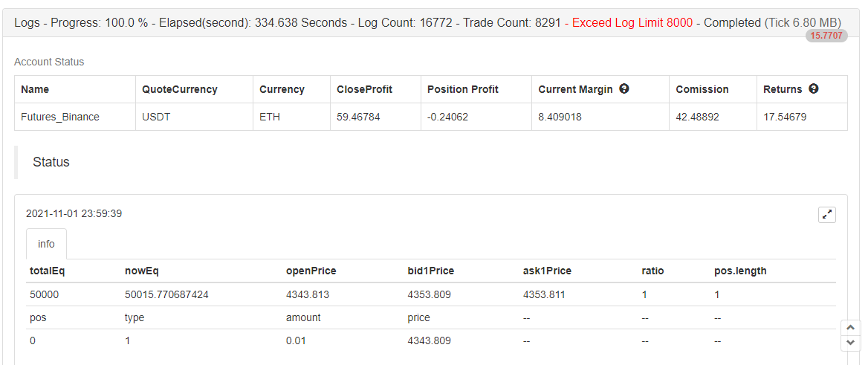
Task: Click the Returns value 17.54679
Action: tap(785, 117)
